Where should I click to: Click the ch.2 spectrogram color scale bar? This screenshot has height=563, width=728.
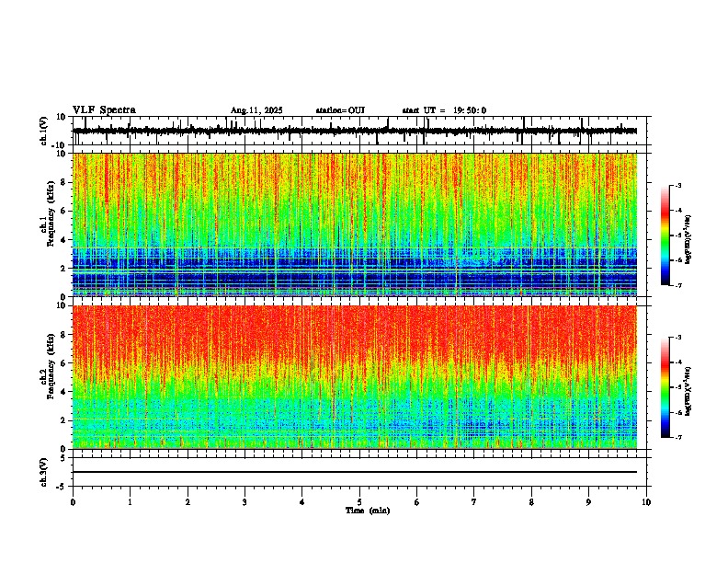[x=665, y=387]
